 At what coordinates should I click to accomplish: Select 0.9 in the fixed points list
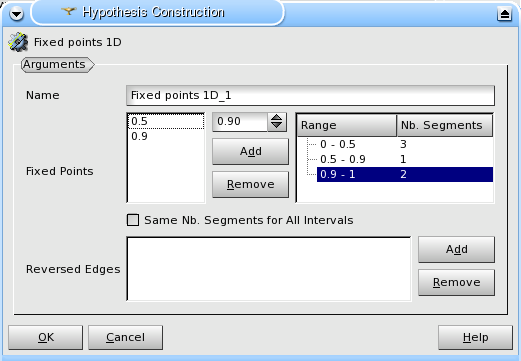[x=166, y=136]
